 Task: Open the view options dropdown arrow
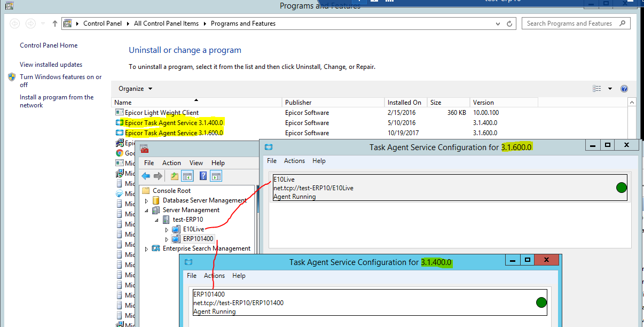click(610, 89)
